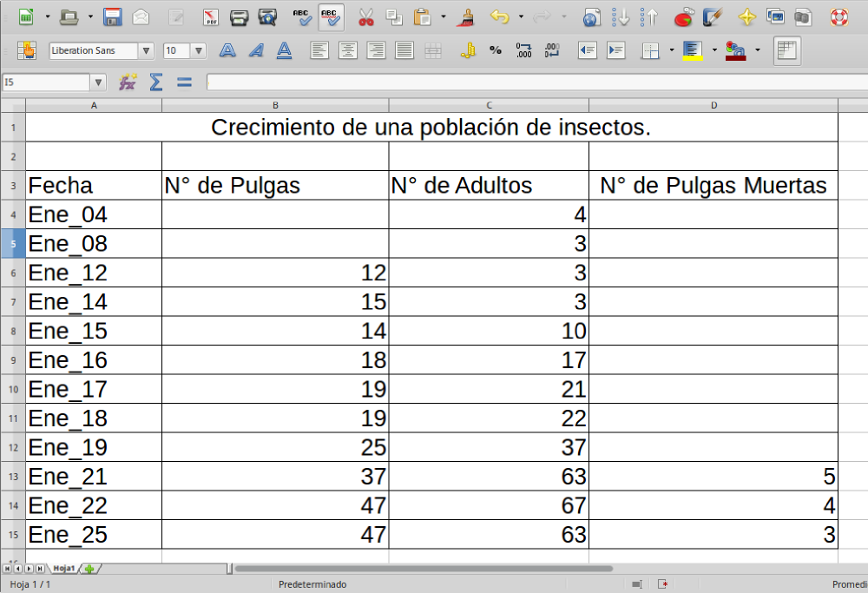This screenshot has width=868, height=593.
Task: Apply currency number format
Action: 468,50
